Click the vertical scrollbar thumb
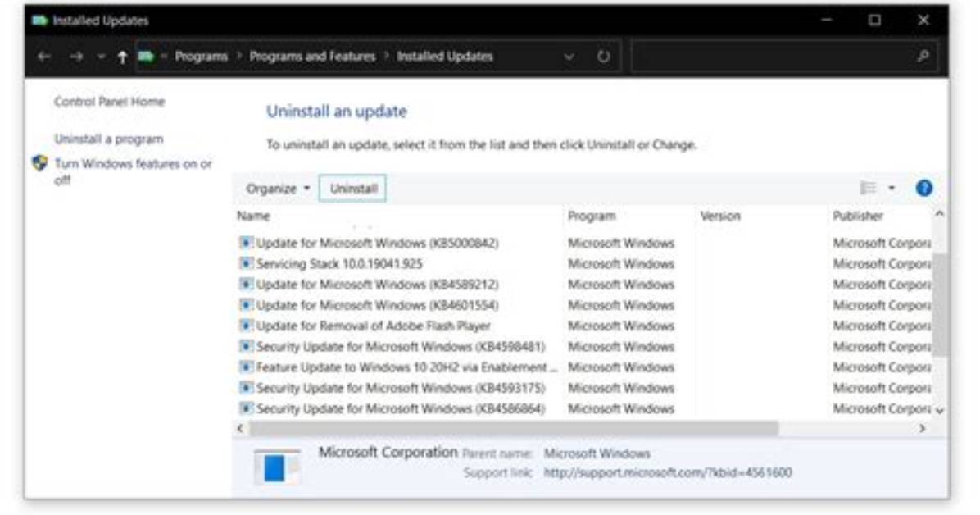 pos(939,305)
